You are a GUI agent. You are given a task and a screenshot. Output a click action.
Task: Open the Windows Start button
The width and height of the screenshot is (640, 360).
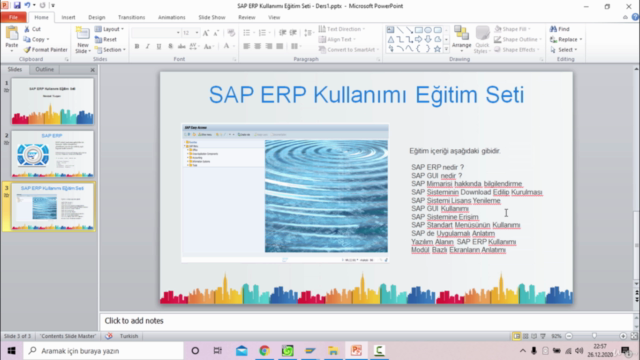coord(11,351)
